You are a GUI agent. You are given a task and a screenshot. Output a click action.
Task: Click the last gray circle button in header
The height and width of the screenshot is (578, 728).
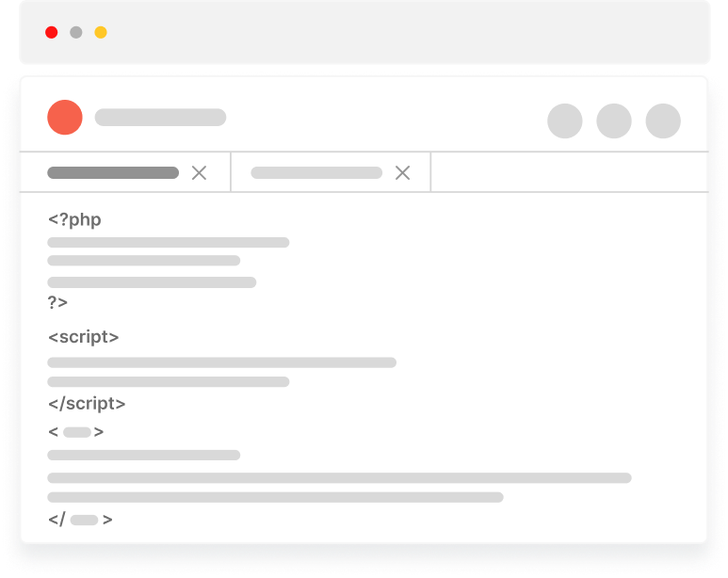663,120
